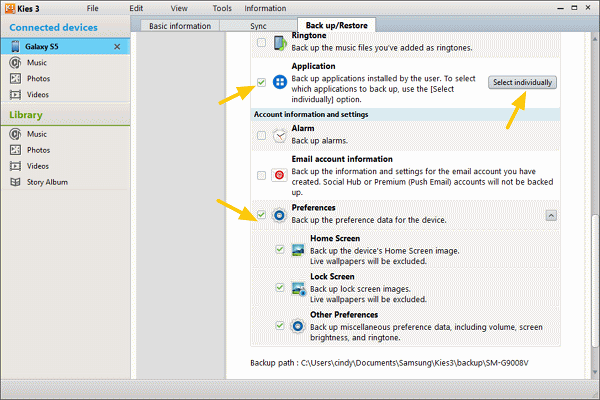Click the Preferences gear icon

279,215
